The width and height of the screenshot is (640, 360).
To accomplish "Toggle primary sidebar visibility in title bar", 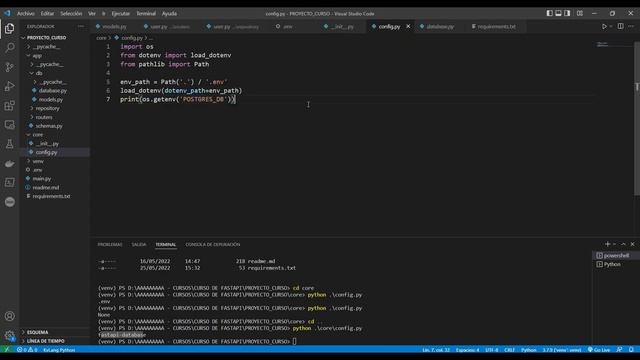I will (x=549, y=13).
